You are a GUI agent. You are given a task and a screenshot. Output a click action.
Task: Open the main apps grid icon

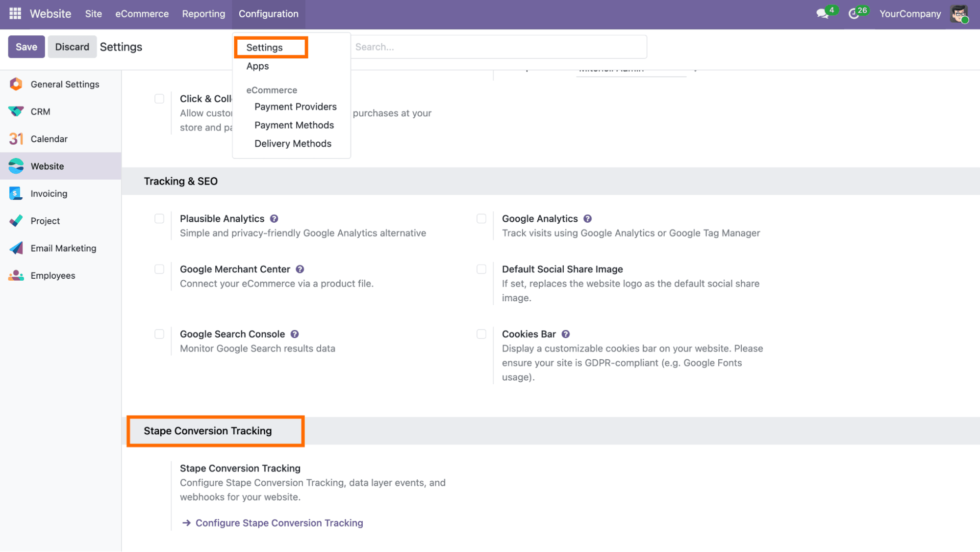coord(14,13)
